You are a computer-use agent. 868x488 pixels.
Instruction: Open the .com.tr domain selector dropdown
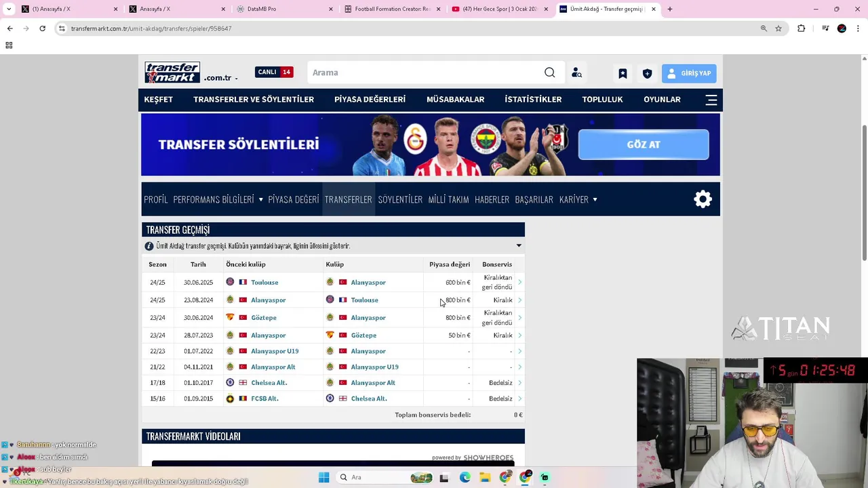click(220, 78)
